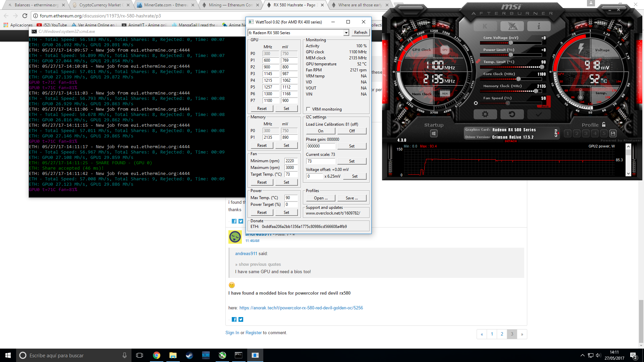Click GPU P7 MHz field showing 1100
This screenshot has height=362, width=644.
271,101
